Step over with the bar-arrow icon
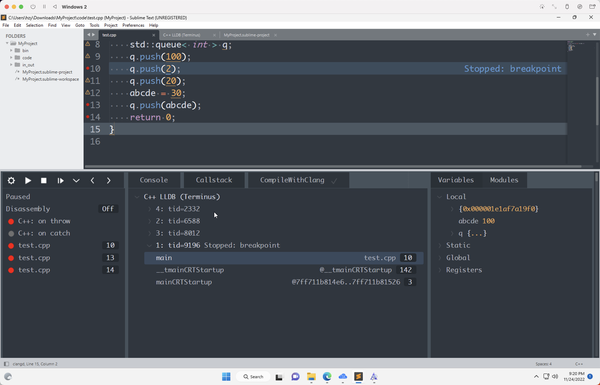This screenshot has height=385, width=600. tap(60, 180)
